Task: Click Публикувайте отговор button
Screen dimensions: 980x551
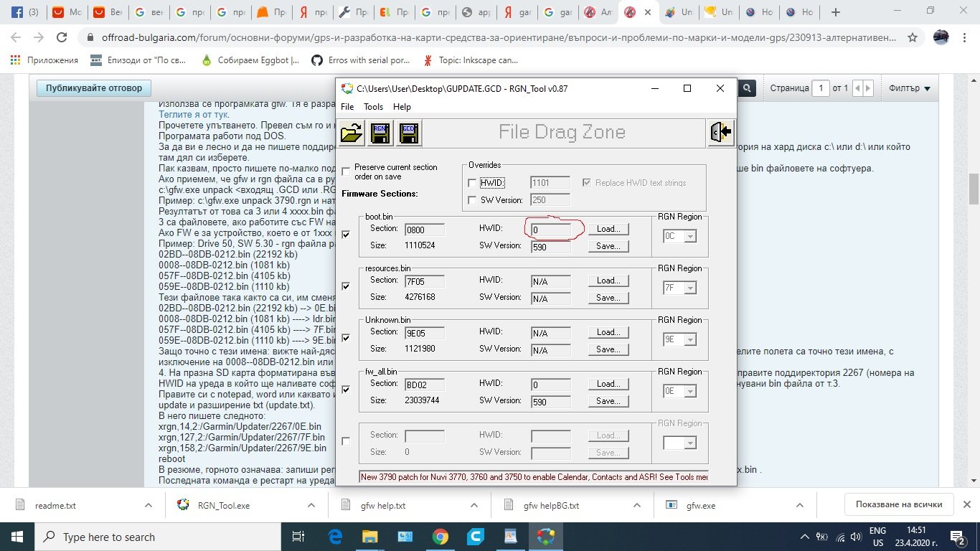Action: point(94,88)
